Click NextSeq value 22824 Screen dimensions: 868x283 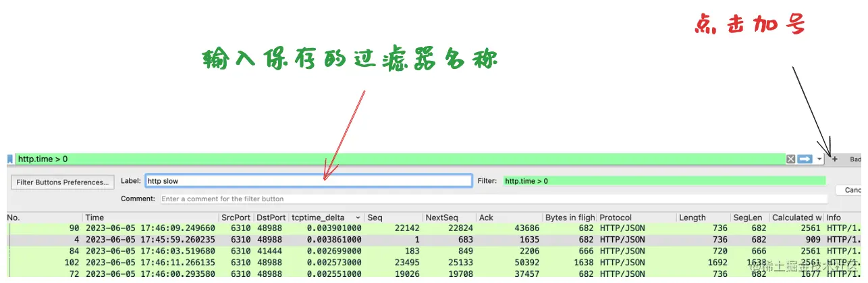460,228
